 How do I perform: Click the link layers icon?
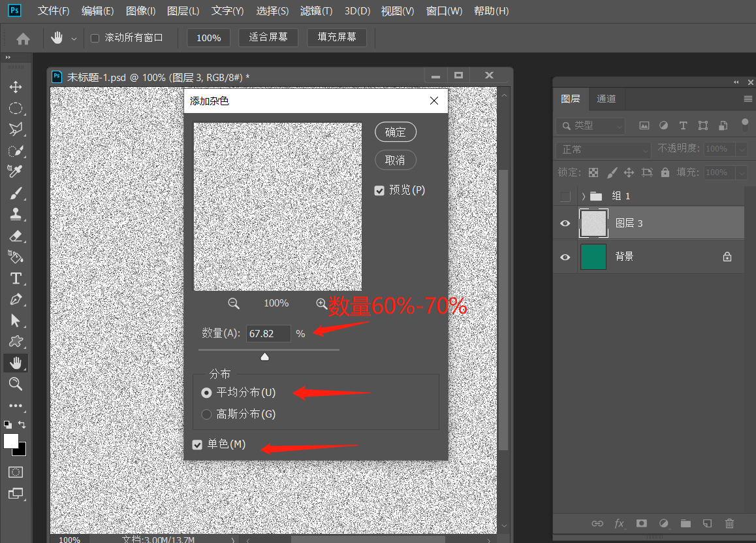(x=597, y=523)
